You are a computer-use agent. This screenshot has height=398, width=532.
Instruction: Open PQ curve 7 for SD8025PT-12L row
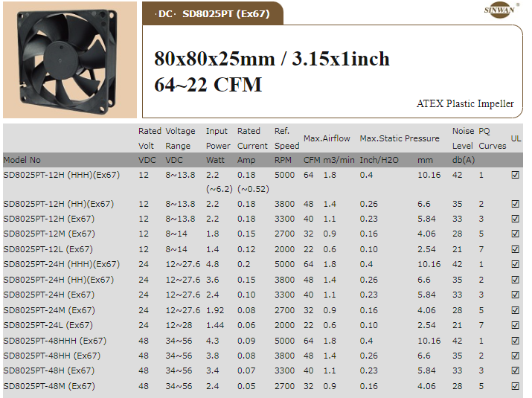[481, 249]
